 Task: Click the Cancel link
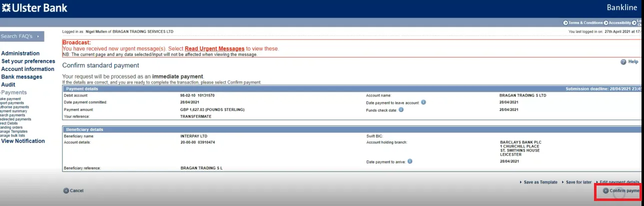pos(76,191)
